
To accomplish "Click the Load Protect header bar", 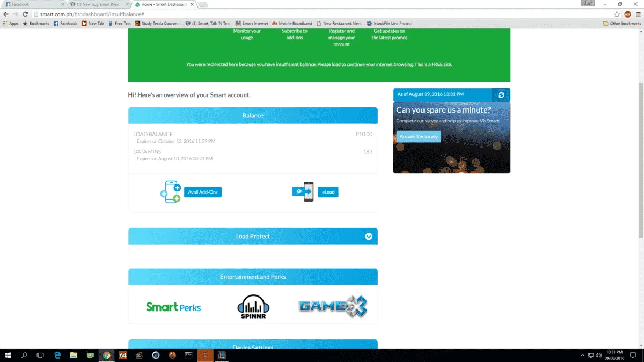I will [253, 237].
